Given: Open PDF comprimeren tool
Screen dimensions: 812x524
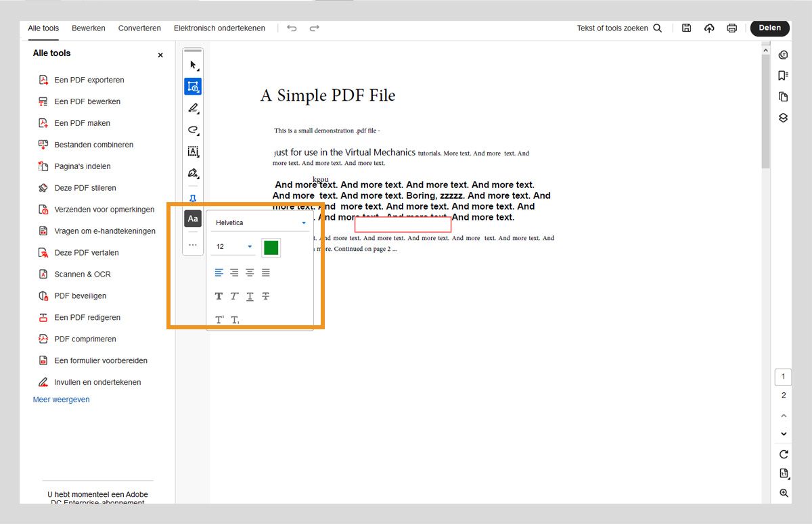Looking at the screenshot, I should tap(85, 339).
